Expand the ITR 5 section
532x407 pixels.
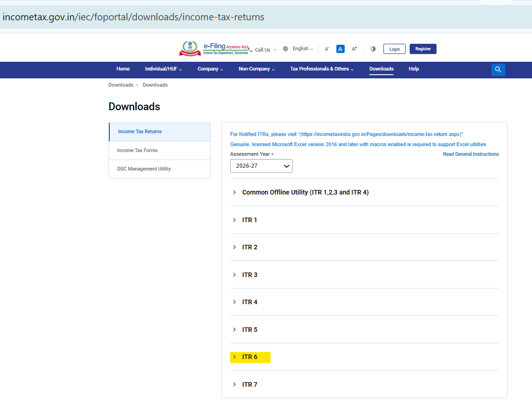[x=365, y=330]
